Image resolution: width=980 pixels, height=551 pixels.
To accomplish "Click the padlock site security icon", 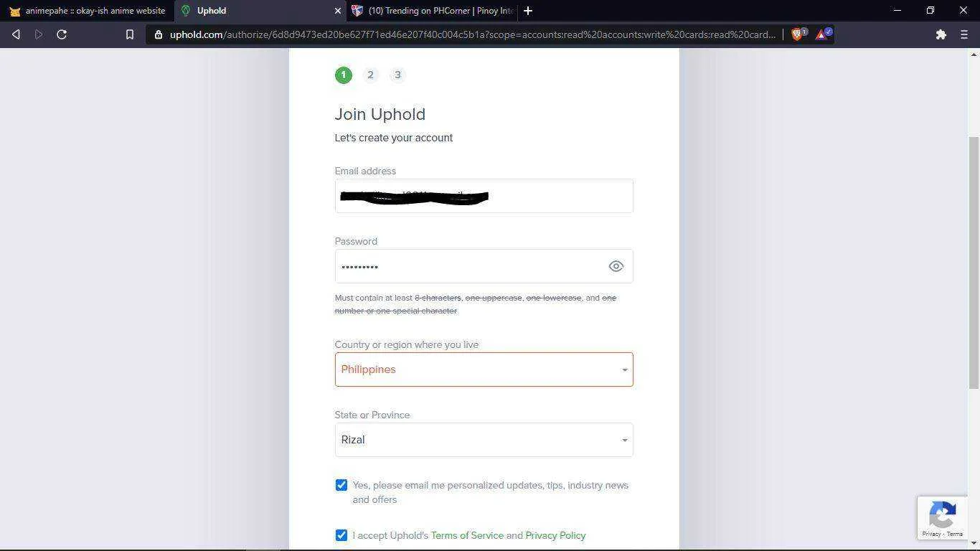I will point(159,34).
